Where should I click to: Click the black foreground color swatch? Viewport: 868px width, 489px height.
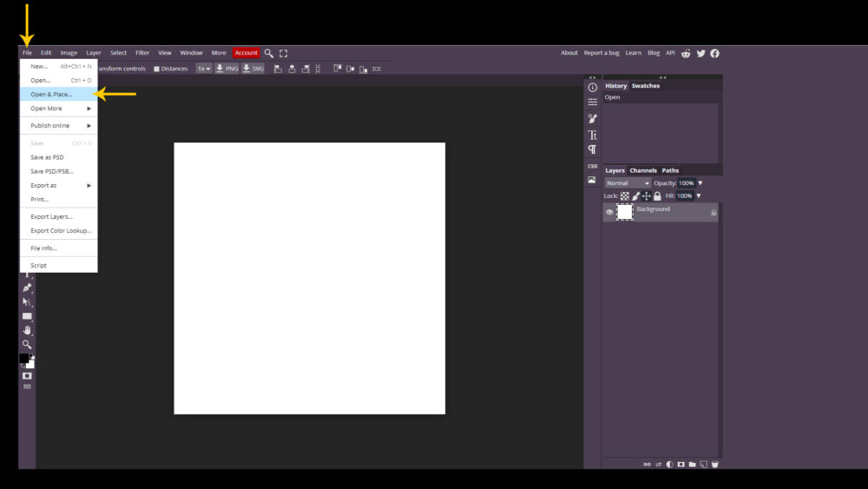(x=24, y=359)
